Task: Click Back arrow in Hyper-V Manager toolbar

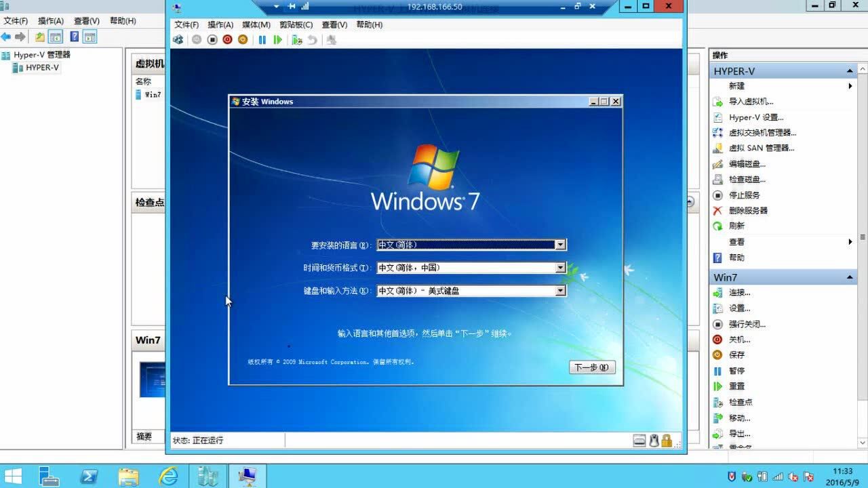Action: tap(6, 37)
